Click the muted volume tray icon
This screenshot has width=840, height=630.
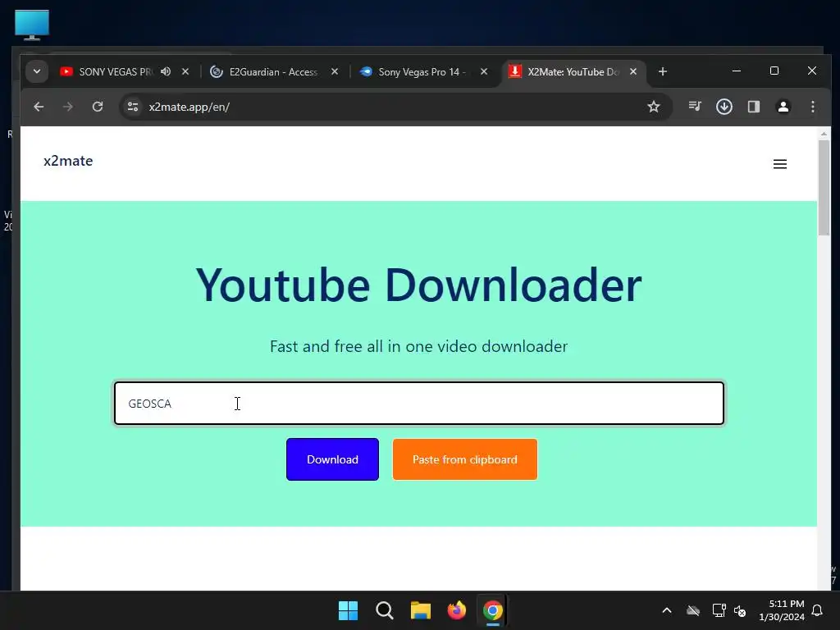(740, 610)
